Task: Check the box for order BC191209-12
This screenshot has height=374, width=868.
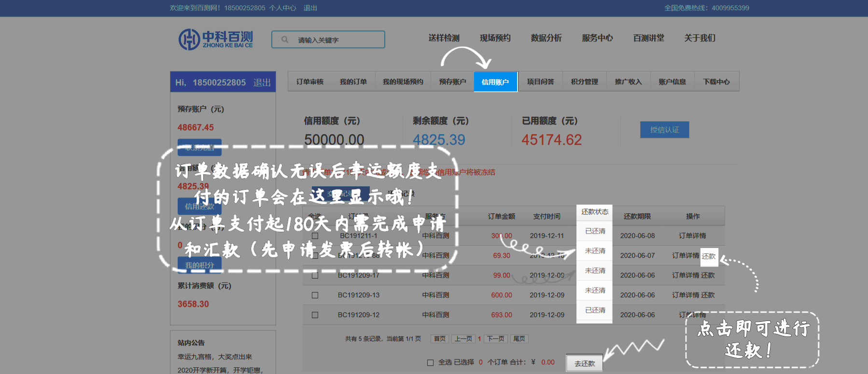Action: (x=315, y=315)
